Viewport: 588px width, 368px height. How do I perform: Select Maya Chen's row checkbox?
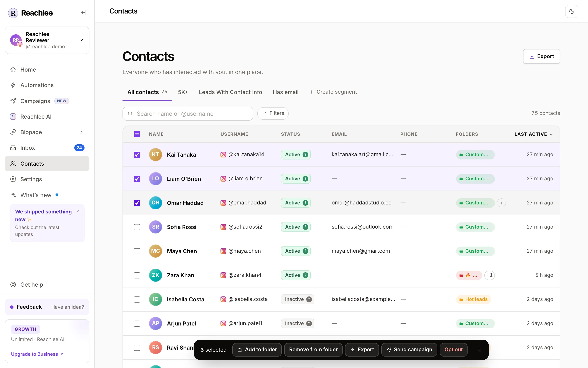pos(137,251)
